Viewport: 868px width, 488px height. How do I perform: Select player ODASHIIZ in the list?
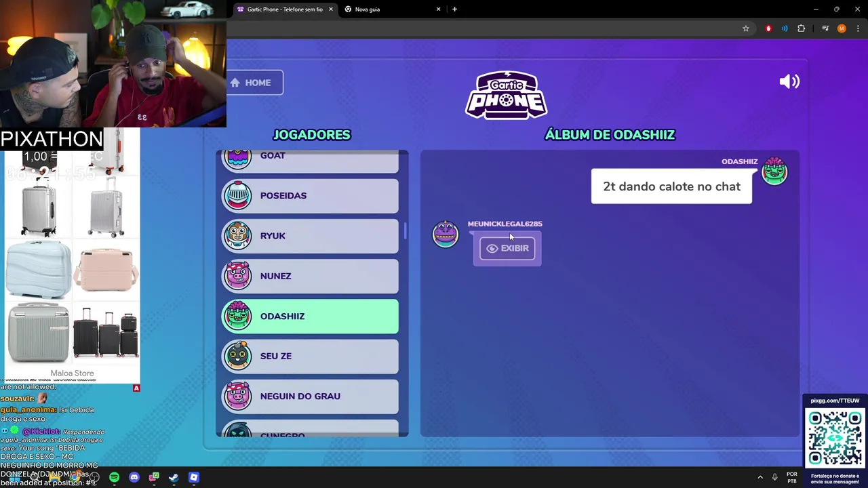click(311, 317)
